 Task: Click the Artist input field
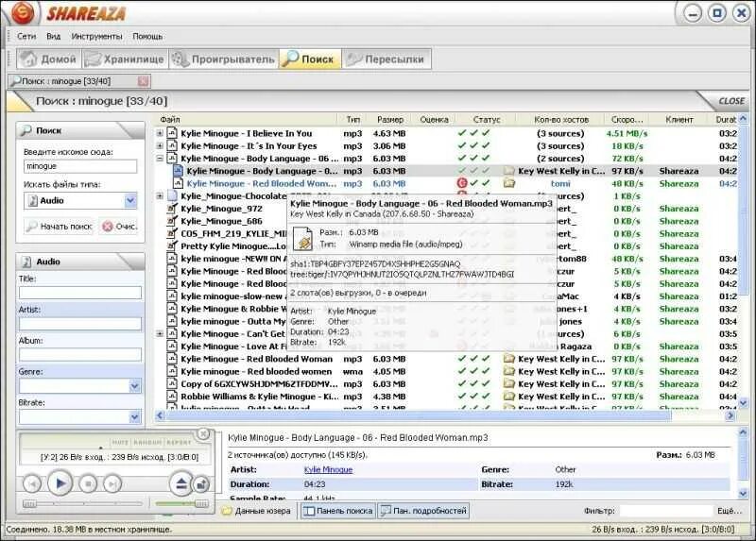(80, 324)
